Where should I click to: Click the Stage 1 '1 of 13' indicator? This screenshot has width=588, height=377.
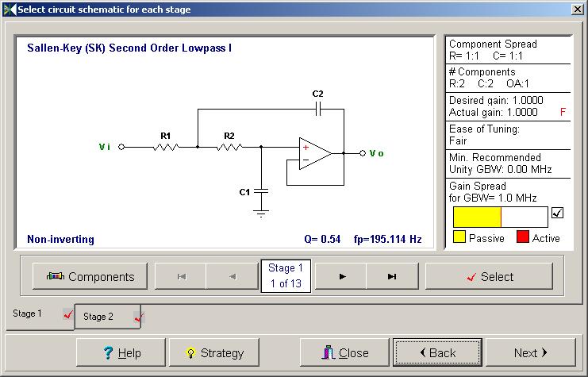(286, 275)
